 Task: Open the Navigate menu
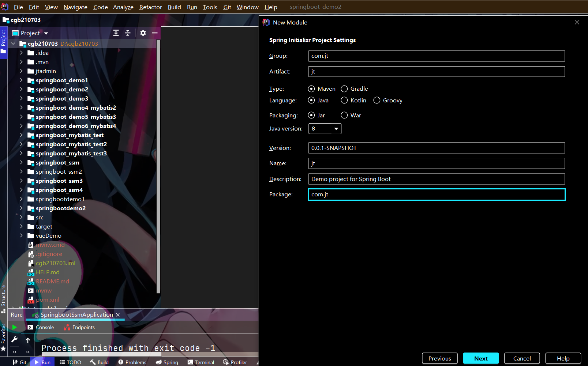(75, 7)
